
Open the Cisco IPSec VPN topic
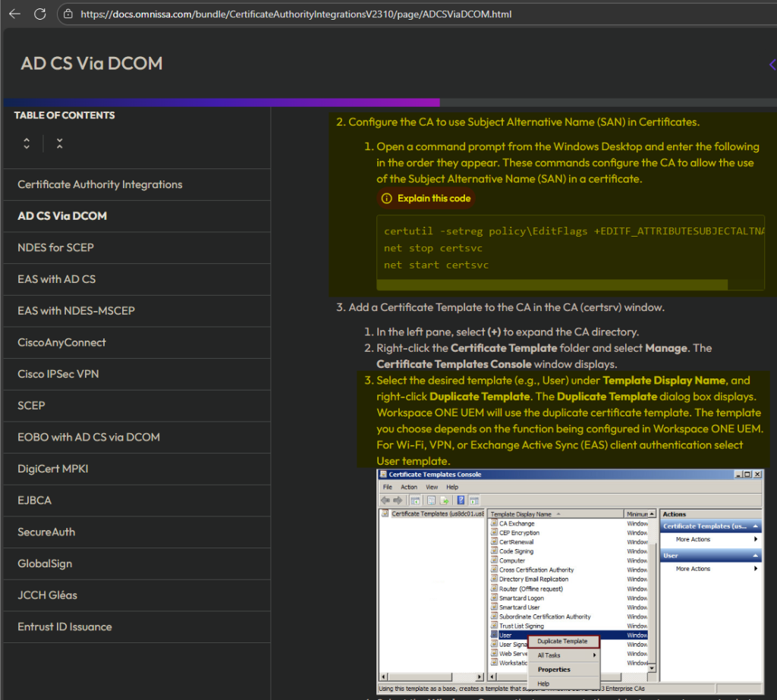(58, 374)
